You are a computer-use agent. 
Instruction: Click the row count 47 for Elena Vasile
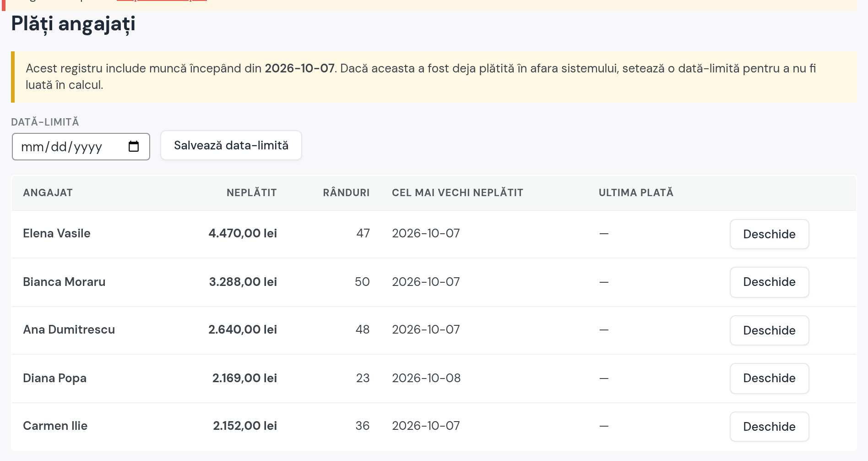(363, 233)
